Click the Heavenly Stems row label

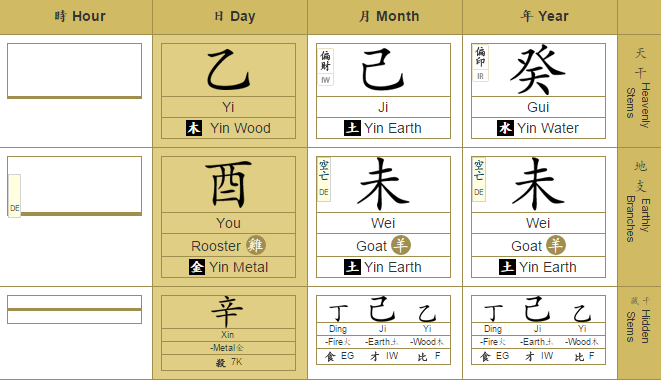click(639, 88)
